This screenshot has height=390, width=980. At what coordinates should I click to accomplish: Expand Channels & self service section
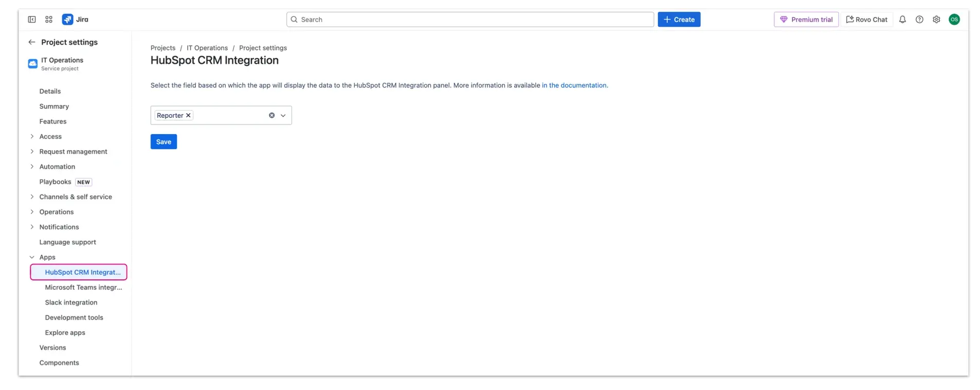click(x=32, y=197)
